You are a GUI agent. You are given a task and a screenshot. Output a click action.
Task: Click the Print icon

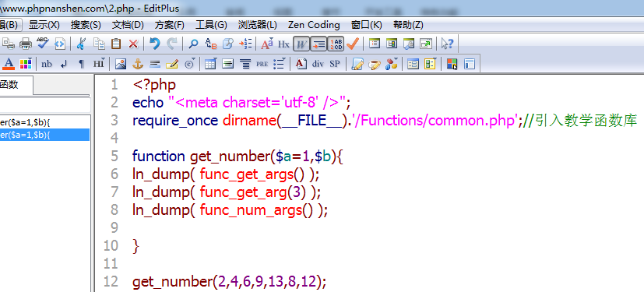[x=26, y=44]
